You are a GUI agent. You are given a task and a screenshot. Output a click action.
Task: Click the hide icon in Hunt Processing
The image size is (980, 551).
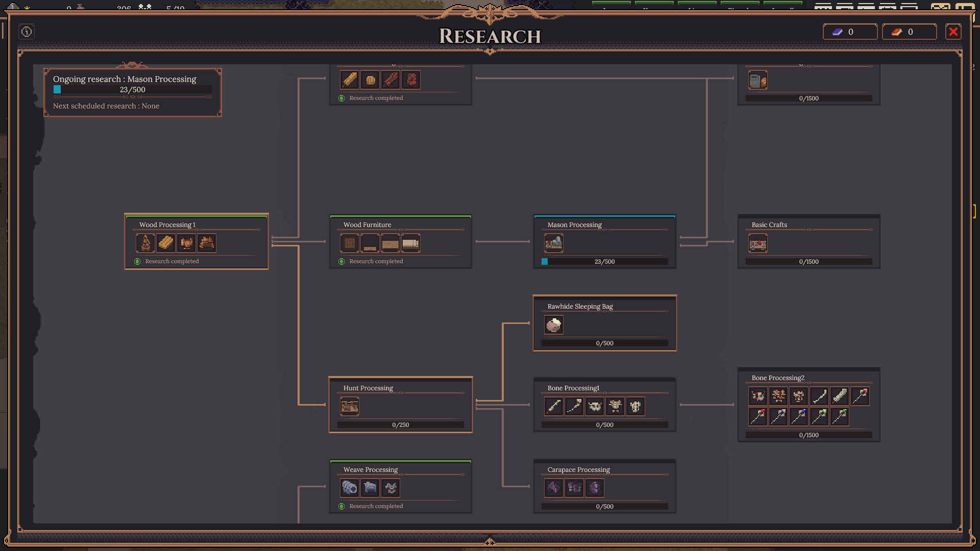click(x=350, y=407)
